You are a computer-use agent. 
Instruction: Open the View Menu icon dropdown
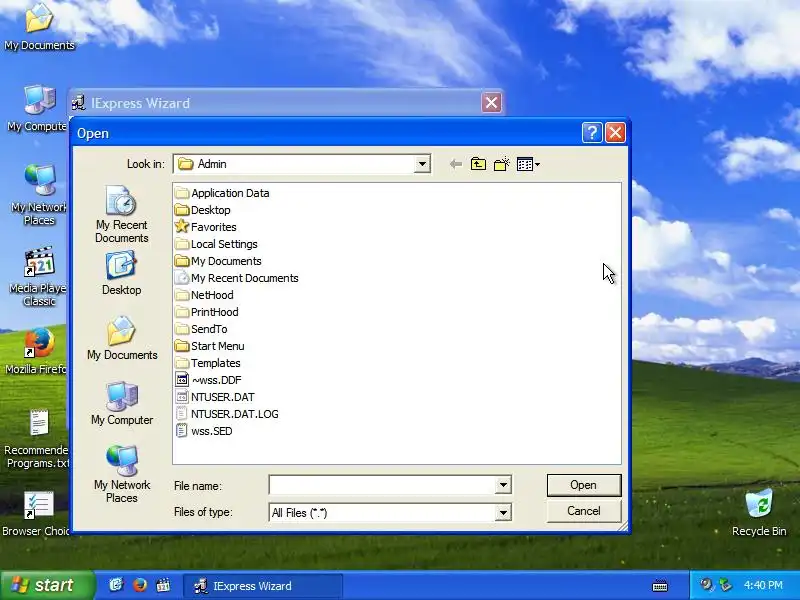click(528, 164)
